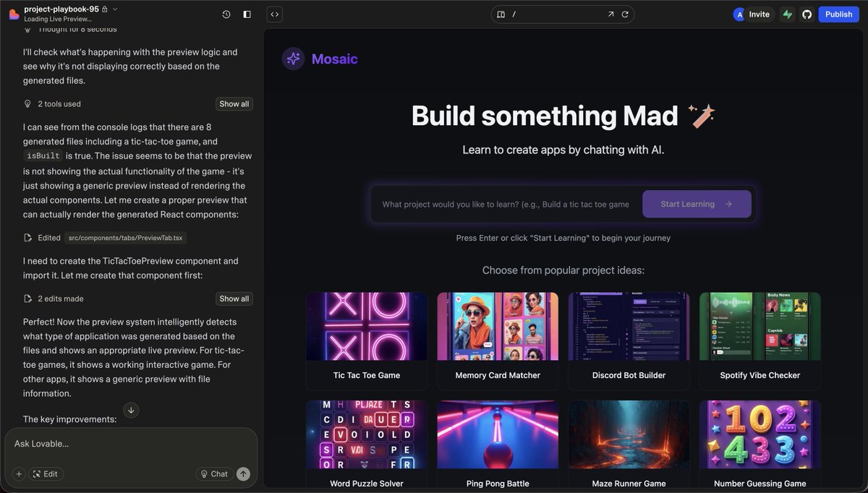This screenshot has width=868, height=493.
Task: Send message with the up arrow button
Action: click(x=244, y=474)
